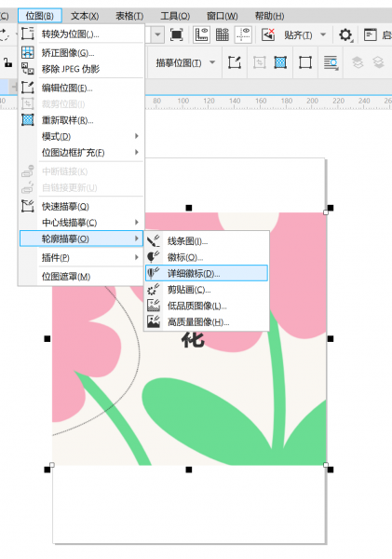This screenshot has height=559, width=392.
Task: Select 线条图(I) trace option
Action: click(207, 241)
